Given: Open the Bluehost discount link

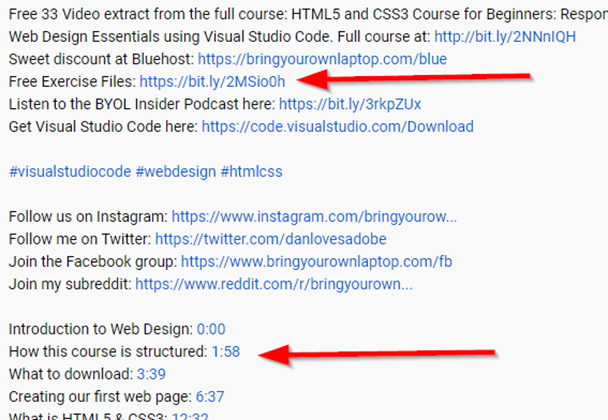Looking at the screenshot, I should tap(322, 59).
